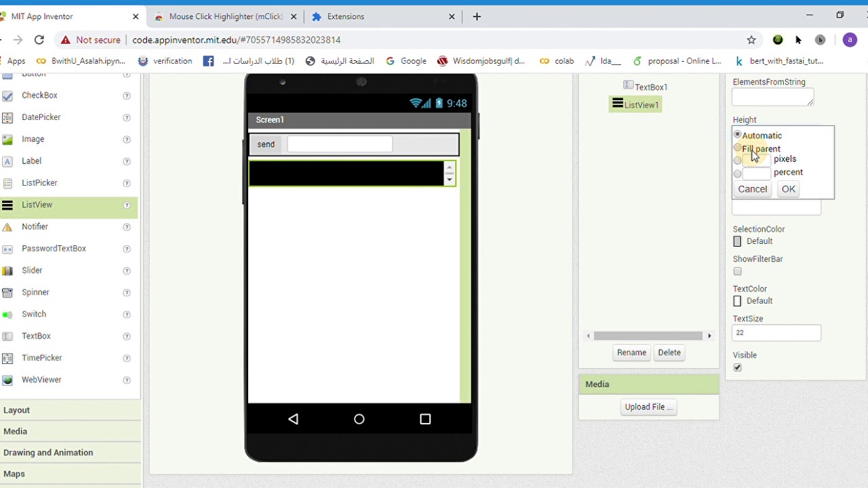Select TextBox1 in components tree

(651, 87)
